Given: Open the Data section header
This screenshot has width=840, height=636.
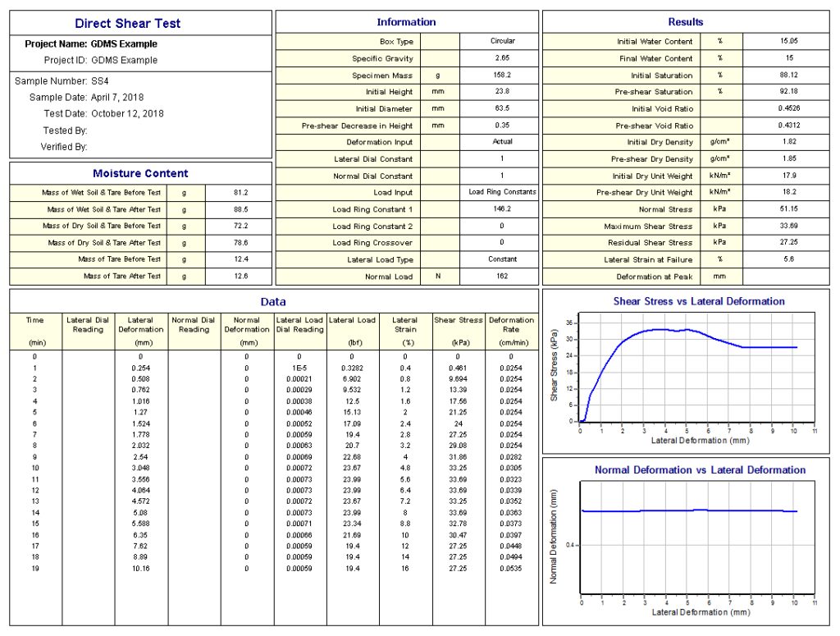Looking at the screenshot, I should (272, 301).
